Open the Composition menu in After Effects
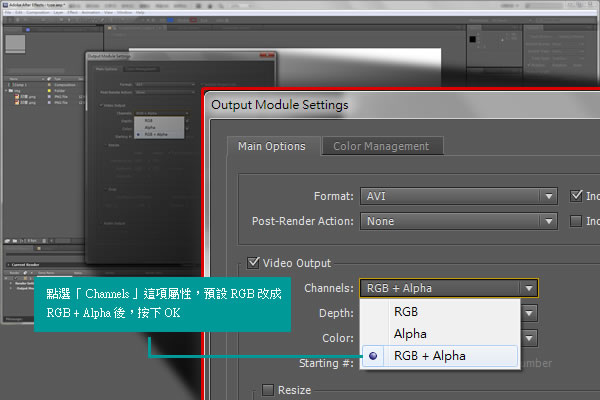 tap(38, 13)
